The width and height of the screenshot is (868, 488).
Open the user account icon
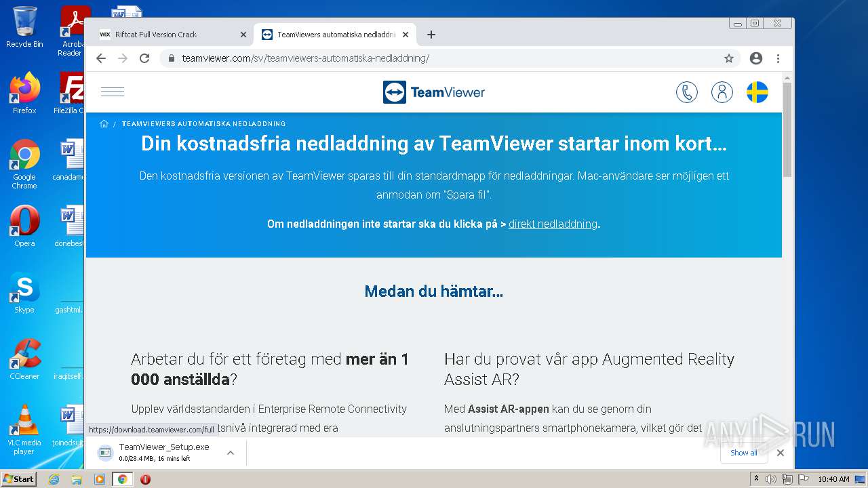point(722,92)
